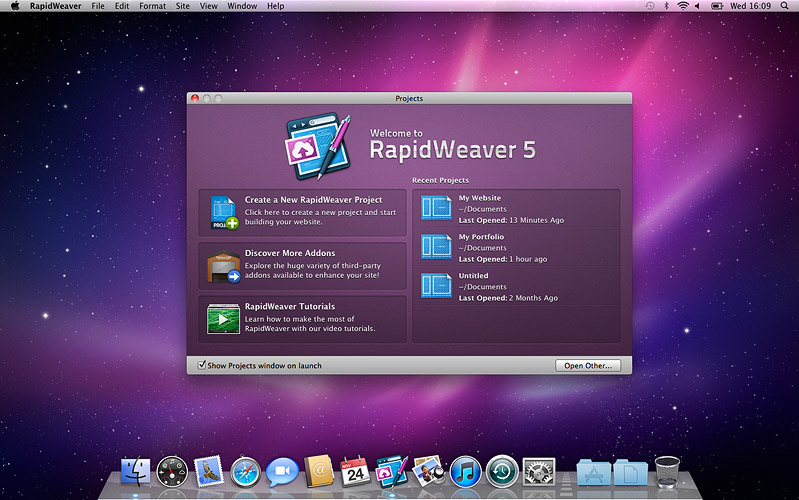Click the Create a New RapidWeaver Project icon
Screen dimensions: 799x500
click(223, 212)
